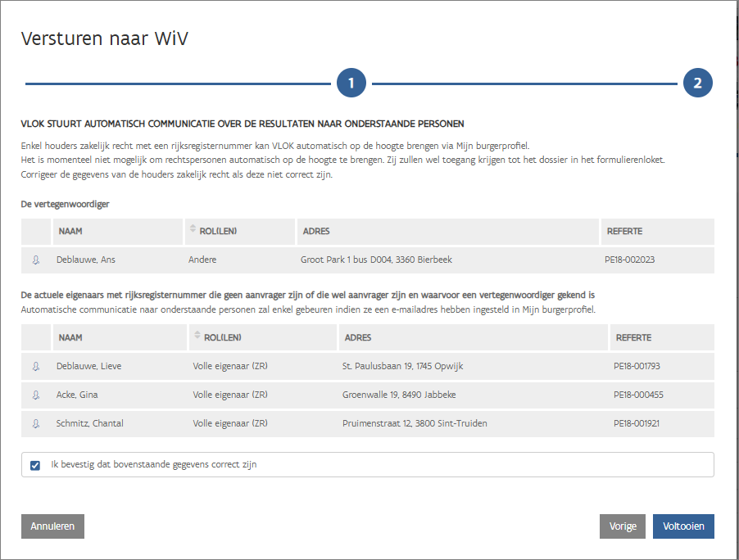The image size is (739, 560).
Task: Click the confirmation label 'Ik bevestig dat bovenstaande gegevens'
Action: pos(153,465)
